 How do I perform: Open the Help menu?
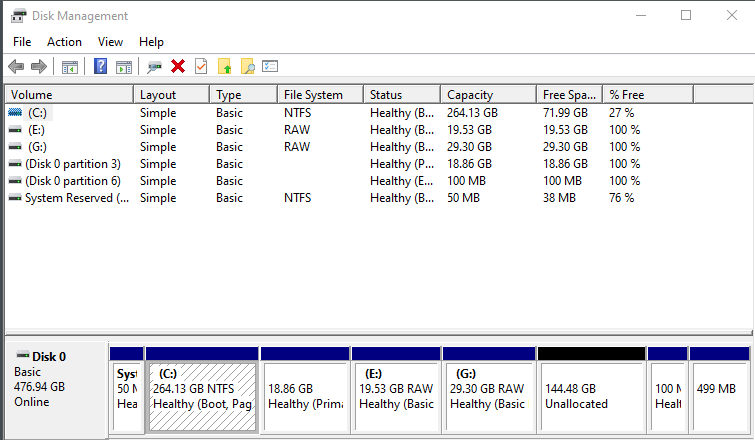tap(151, 42)
